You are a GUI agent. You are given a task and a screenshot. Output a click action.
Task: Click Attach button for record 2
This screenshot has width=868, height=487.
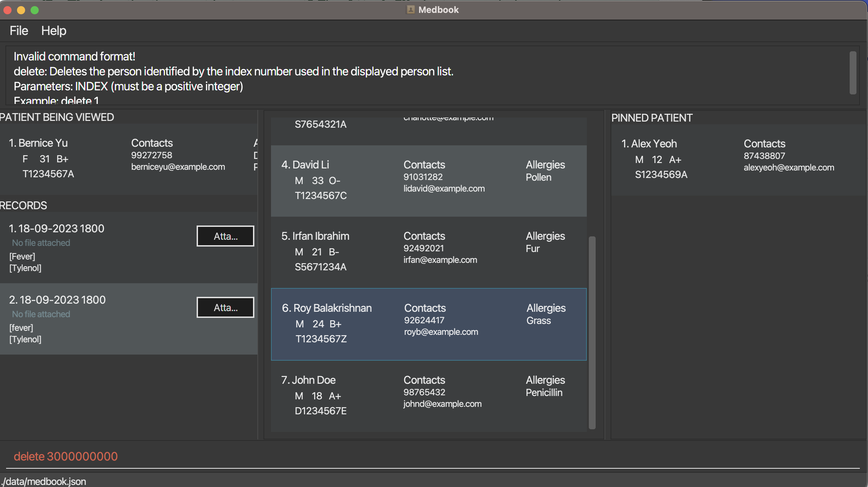(225, 307)
